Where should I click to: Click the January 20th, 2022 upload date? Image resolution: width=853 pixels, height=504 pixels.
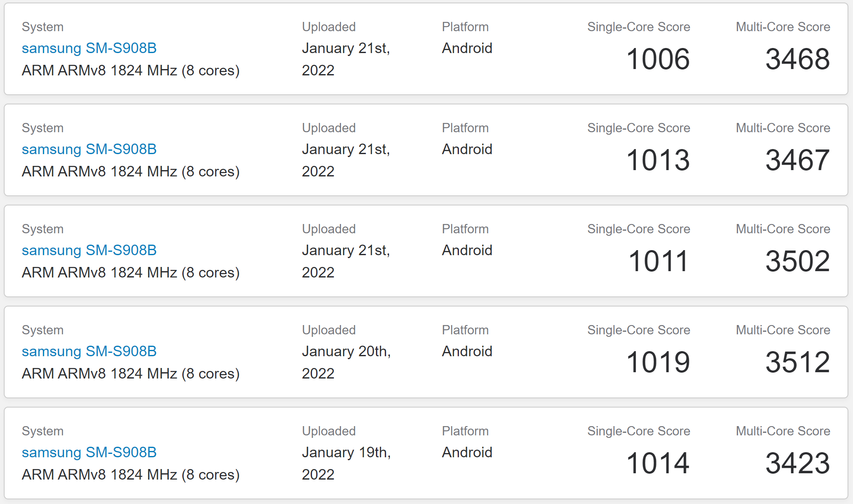tap(347, 362)
